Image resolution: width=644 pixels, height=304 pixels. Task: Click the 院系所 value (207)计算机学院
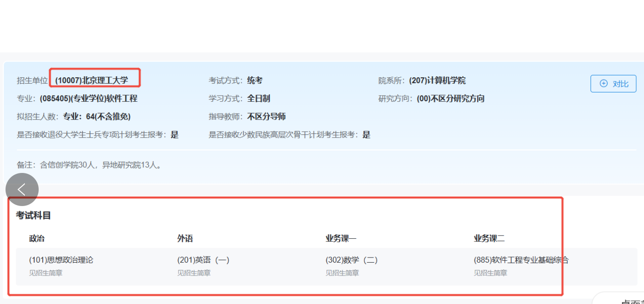click(x=437, y=80)
